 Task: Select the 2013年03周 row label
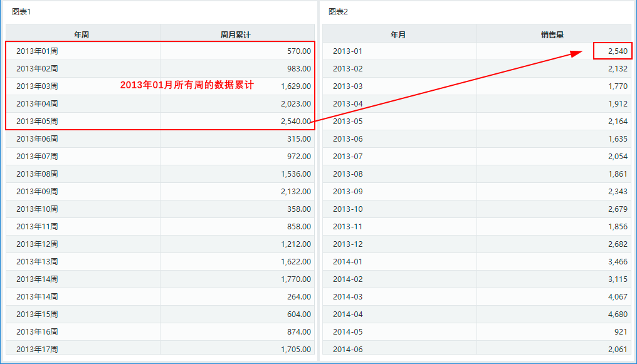click(37, 86)
